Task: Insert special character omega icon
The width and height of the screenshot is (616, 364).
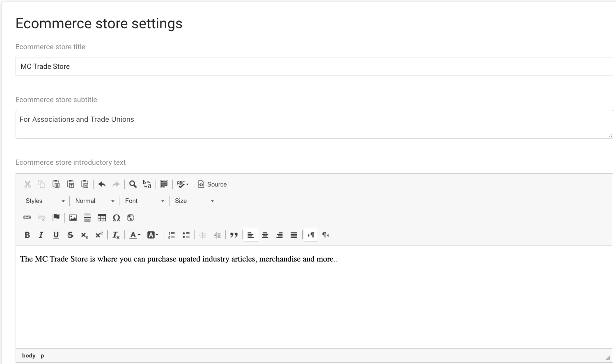Action: coord(116,218)
